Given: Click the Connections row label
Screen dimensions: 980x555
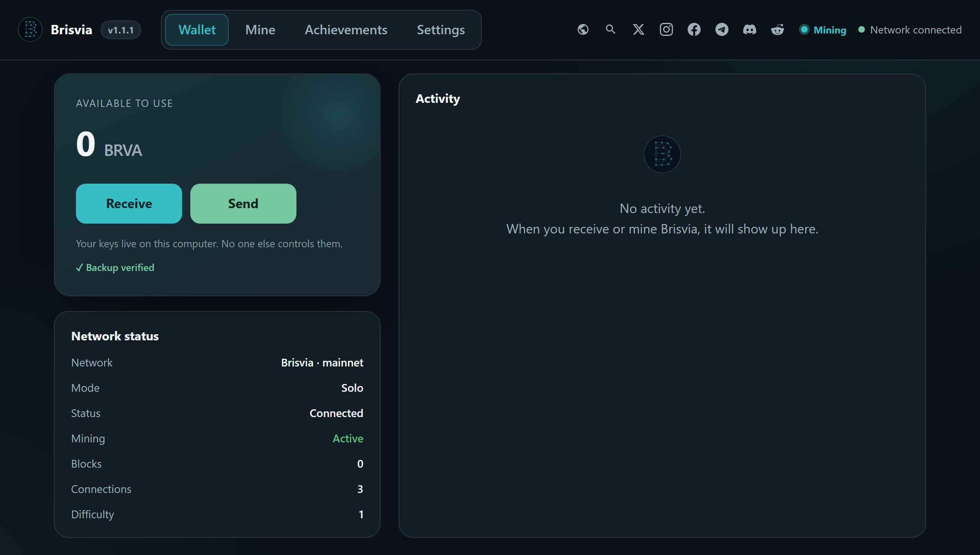Looking at the screenshot, I should 101,489.
